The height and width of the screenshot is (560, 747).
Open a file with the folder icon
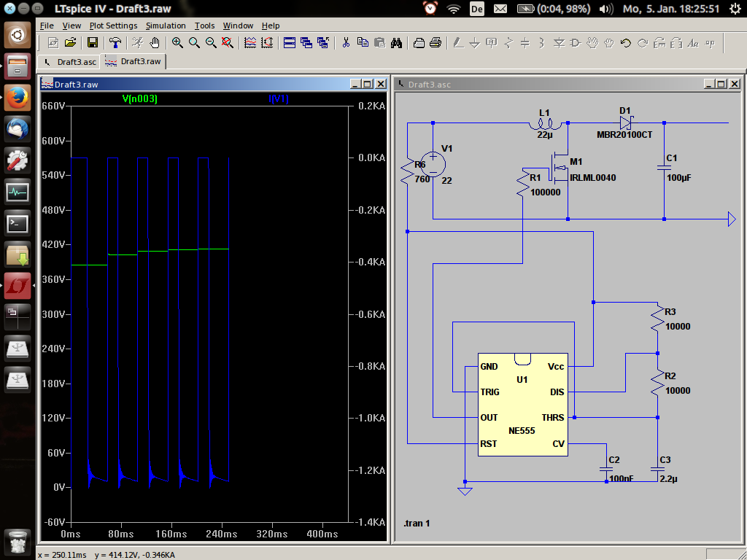[70, 43]
